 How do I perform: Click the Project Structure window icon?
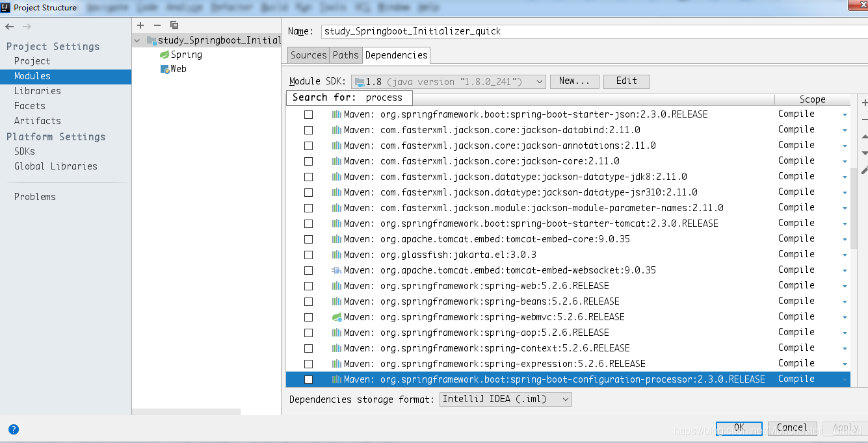[6, 8]
